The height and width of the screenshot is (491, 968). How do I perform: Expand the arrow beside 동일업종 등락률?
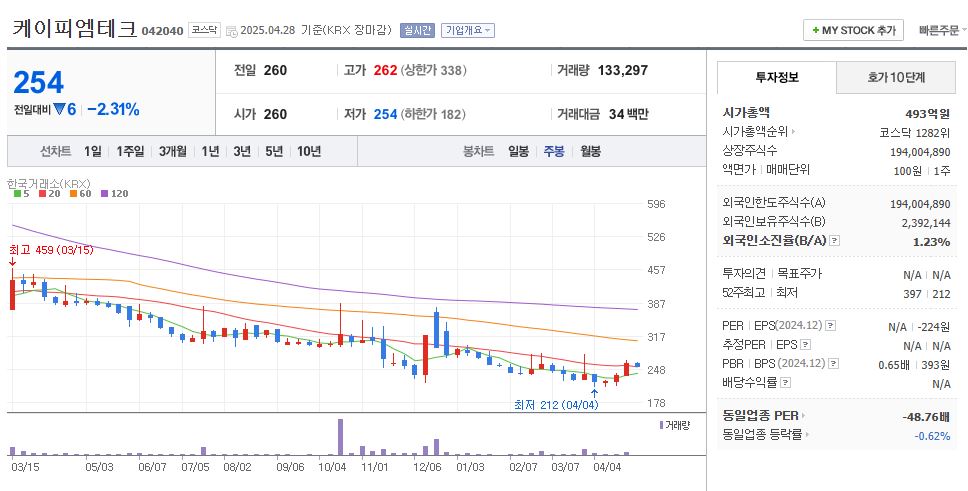point(807,435)
